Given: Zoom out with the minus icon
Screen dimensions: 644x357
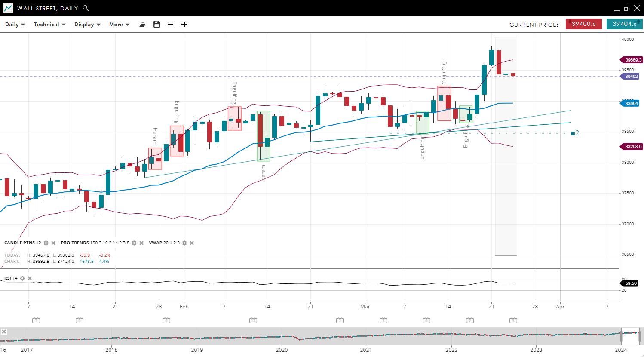Looking at the screenshot, I should (171, 25).
